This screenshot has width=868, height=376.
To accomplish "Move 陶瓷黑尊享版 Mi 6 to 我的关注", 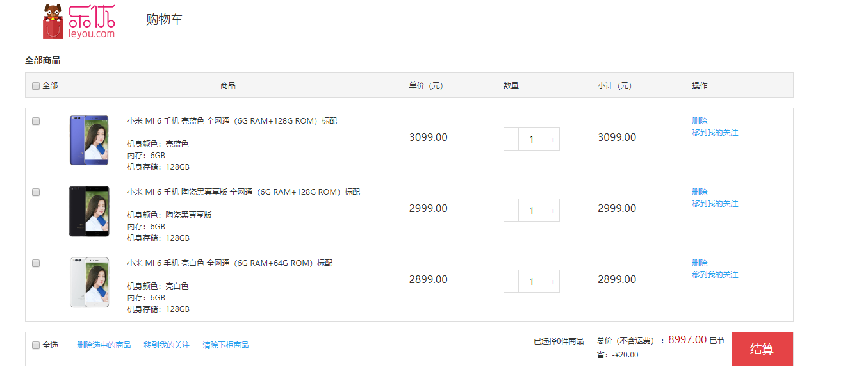I will click(x=715, y=204).
